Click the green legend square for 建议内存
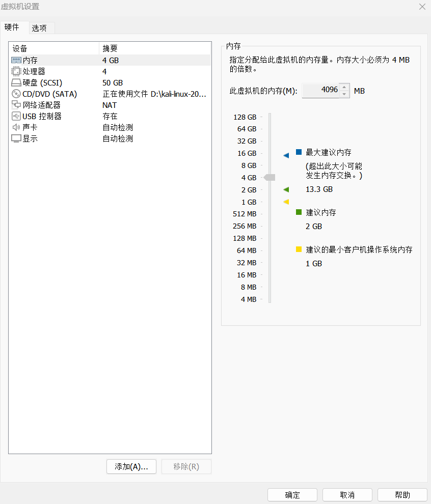 click(299, 212)
